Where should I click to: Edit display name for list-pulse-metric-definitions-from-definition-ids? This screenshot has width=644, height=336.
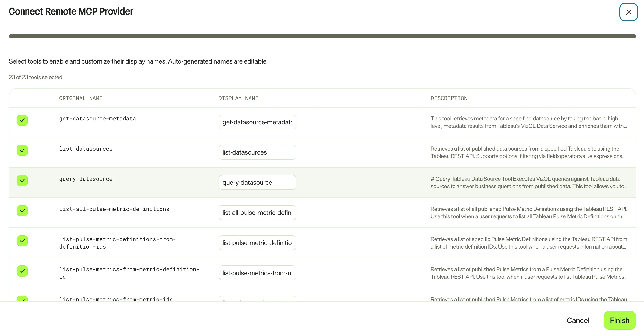pyautogui.click(x=257, y=243)
